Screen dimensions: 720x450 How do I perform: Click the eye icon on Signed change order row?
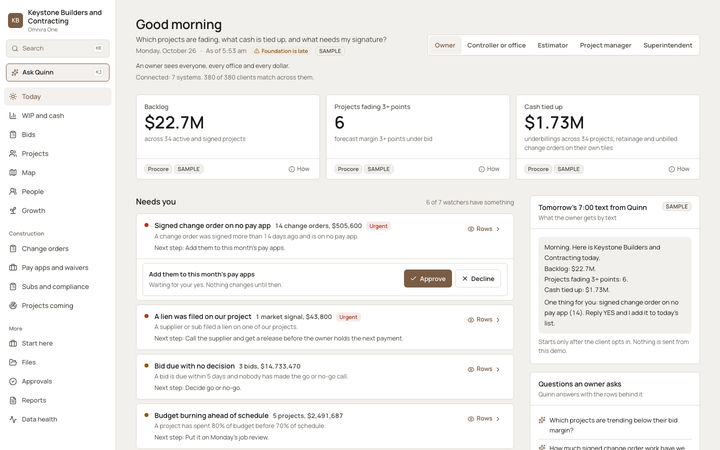click(x=470, y=229)
